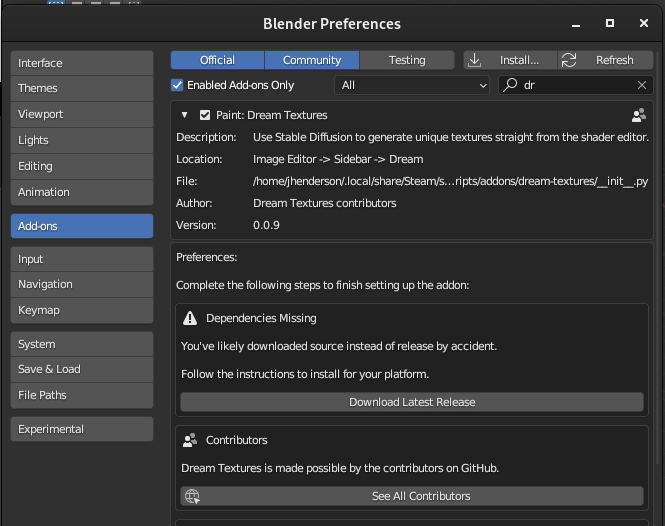Focus the add-on search field containing 'dr'
Screen dimensions: 665x526
(576, 85)
